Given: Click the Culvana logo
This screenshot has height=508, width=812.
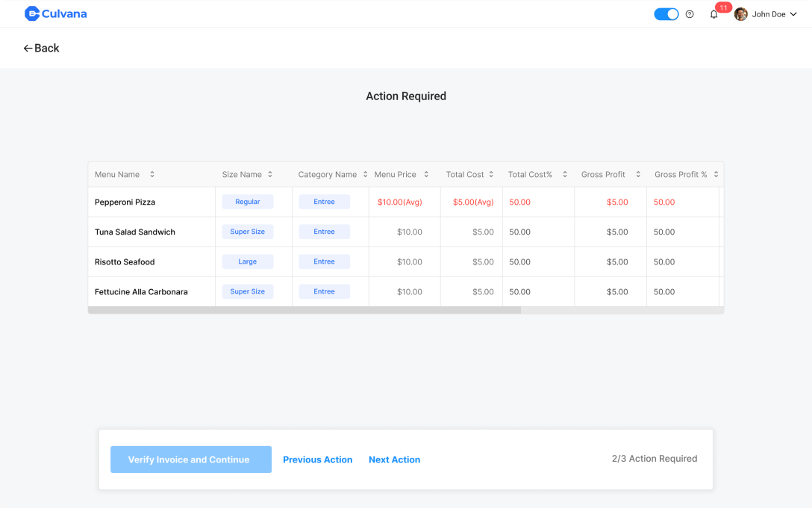Looking at the screenshot, I should (x=55, y=13).
